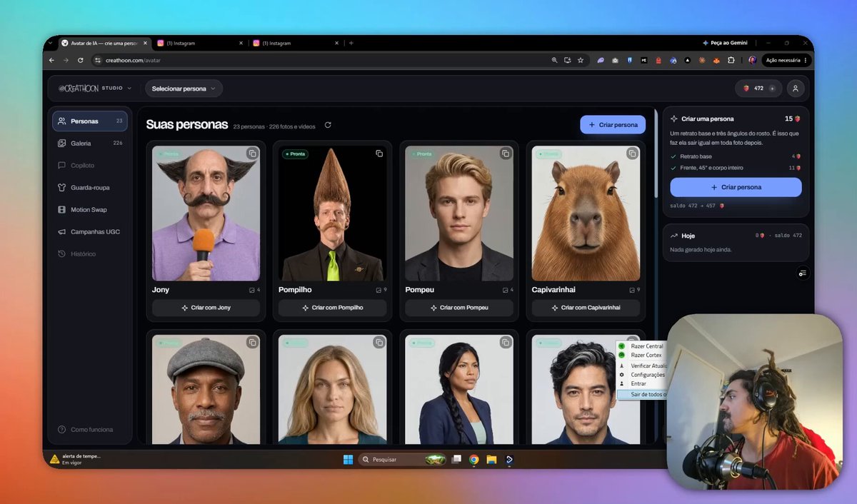
Task: Open the Personas section in the sidebar
Action: pos(90,121)
